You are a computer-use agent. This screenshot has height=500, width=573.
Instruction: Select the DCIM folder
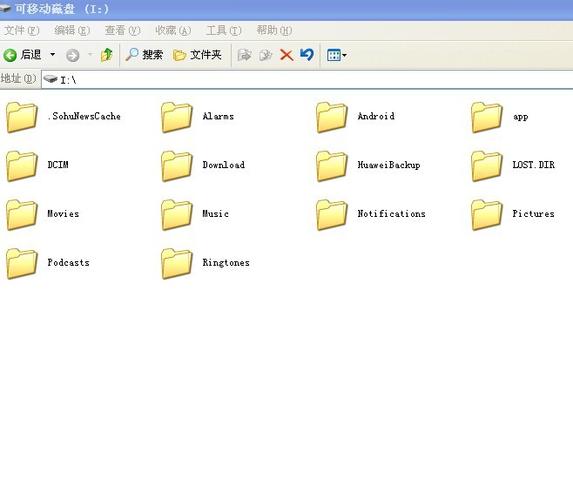click(x=37, y=165)
